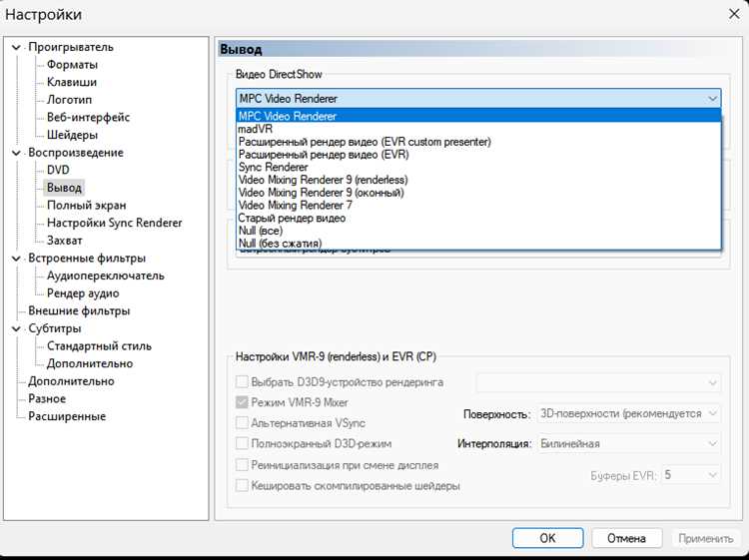This screenshot has height=560, width=749.
Task: Select Дополнительно under Субтитры
Action: [90, 363]
